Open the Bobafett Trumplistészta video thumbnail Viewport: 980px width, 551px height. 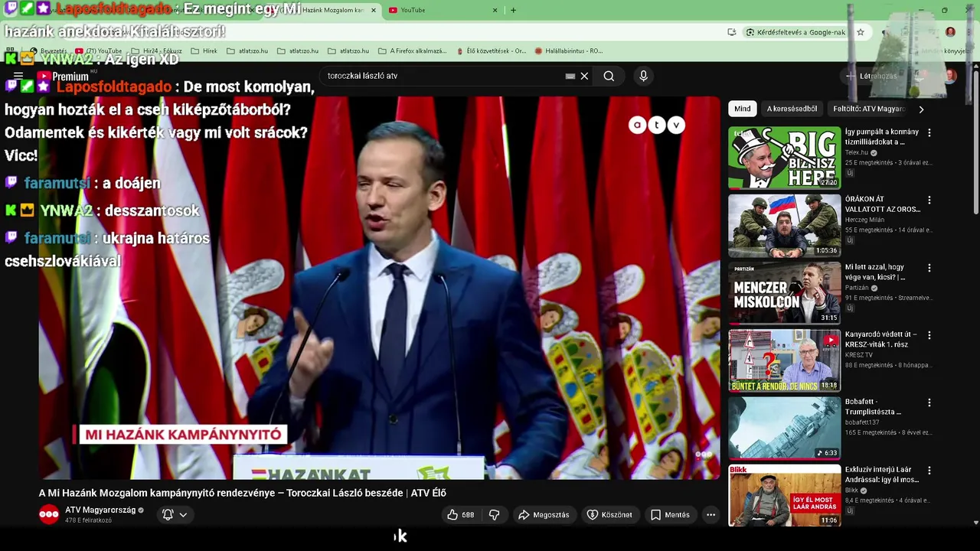click(x=784, y=427)
